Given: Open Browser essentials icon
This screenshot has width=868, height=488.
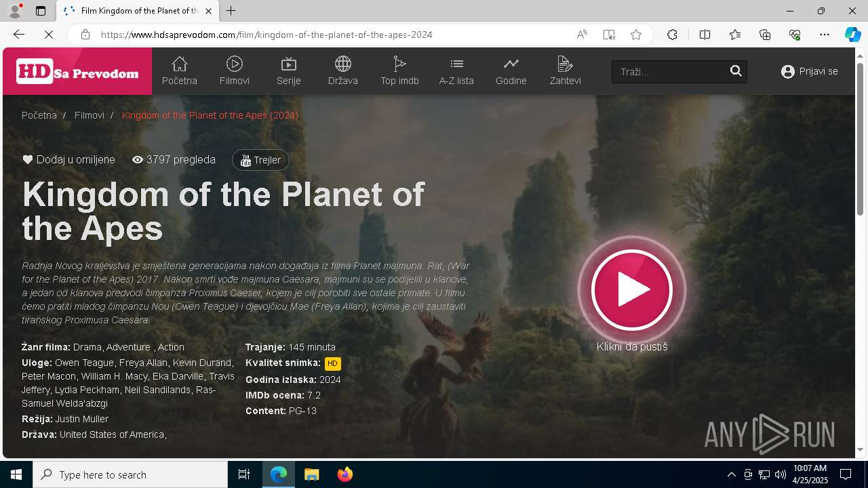Looking at the screenshot, I should pyautogui.click(x=795, y=35).
